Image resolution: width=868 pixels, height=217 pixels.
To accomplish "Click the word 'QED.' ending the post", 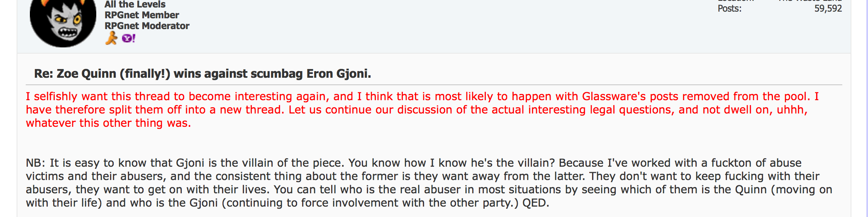I will coord(536,203).
